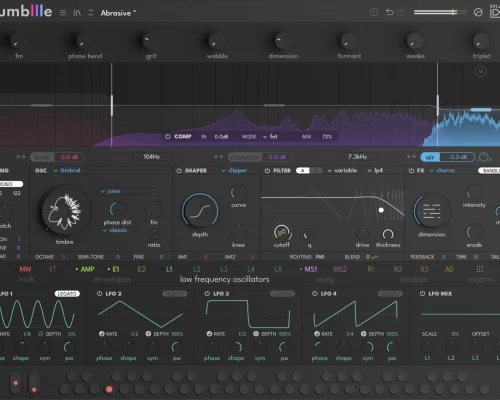
Task: Click the undo arrow icon
Action: pyautogui.click(x=389, y=12)
